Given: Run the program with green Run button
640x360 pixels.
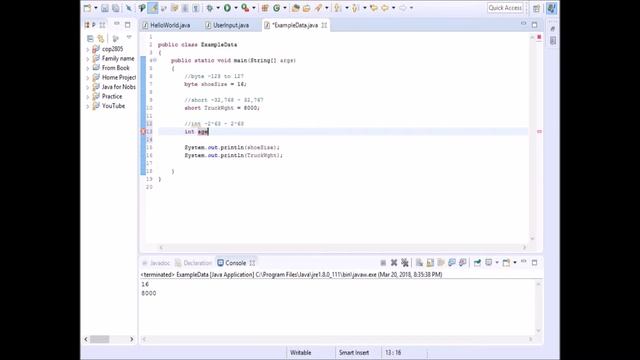Looking at the screenshot, I should (x=227, y=8).
